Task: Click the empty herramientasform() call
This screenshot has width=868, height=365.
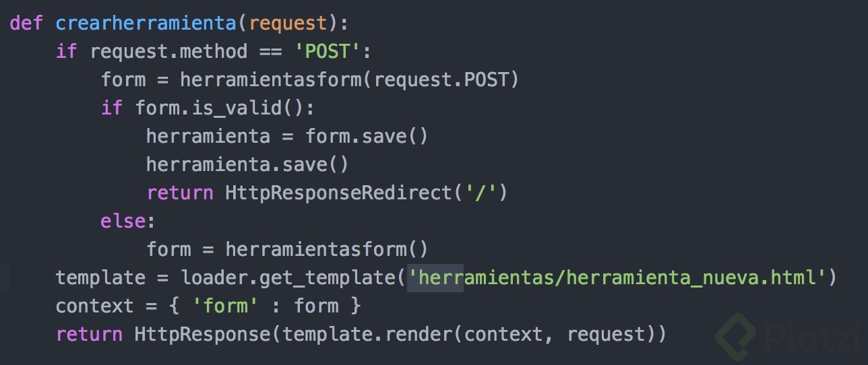Action: pos(326,249)
